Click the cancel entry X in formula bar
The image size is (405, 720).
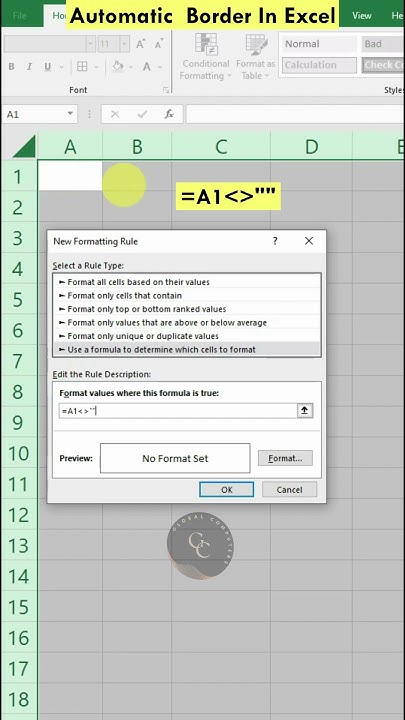point(115,114)
